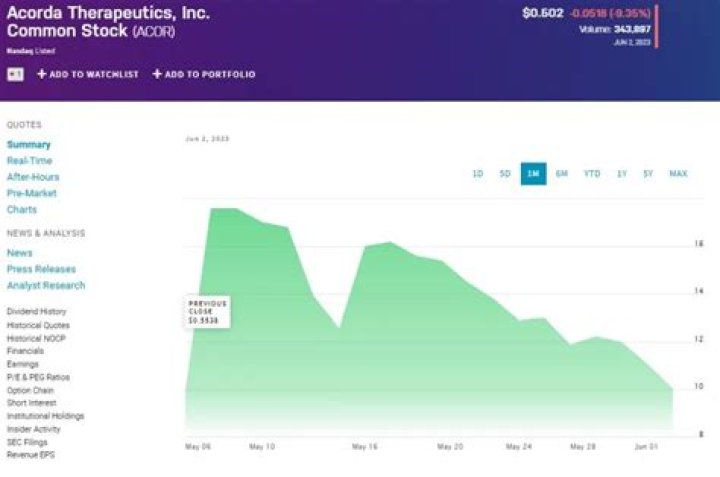Image resolution: width=720 pixels, height=477 pixels.
Task: Select the 6M time range
Action: pos(562,174)
